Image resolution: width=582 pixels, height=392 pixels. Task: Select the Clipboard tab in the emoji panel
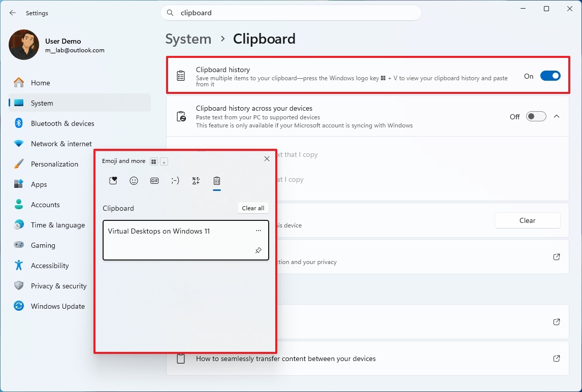[x=217, y=180]
